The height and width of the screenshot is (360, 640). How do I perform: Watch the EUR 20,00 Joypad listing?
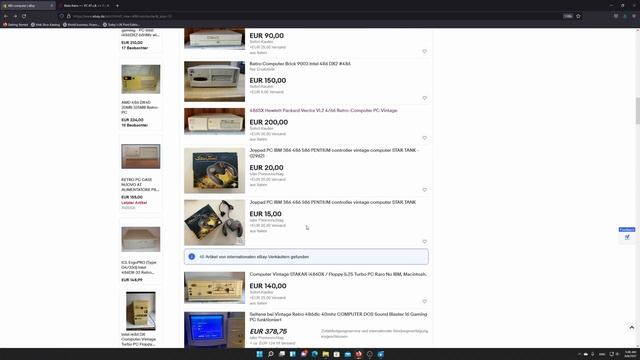click(424, 190)
